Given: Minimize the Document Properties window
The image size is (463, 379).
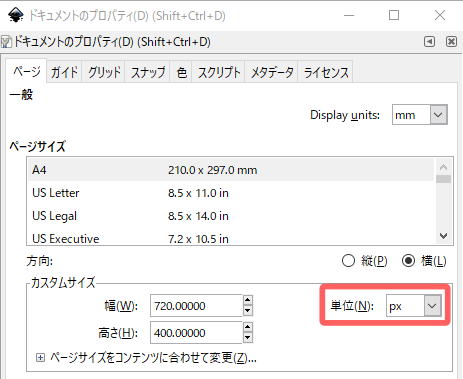Looking at the screenshot, I should pos(349,15).
